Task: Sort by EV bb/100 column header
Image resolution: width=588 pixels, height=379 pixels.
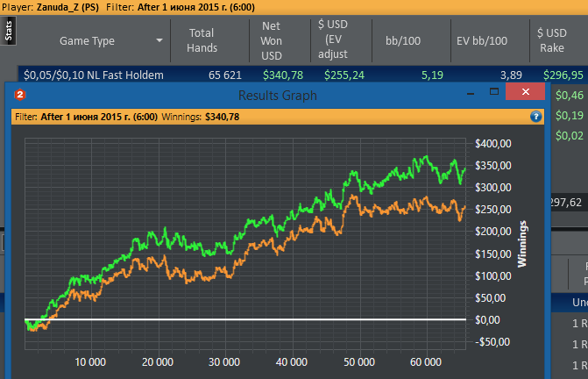Action: click(x=482, y=41)
